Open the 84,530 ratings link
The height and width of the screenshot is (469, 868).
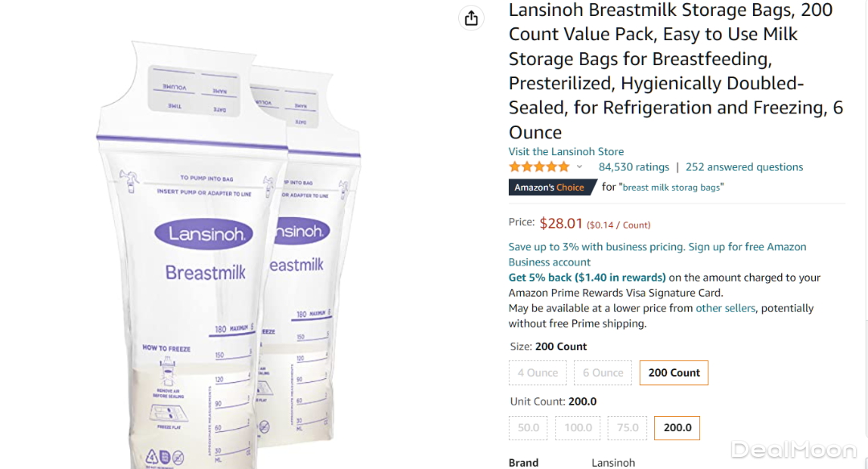tap(633, 167)
